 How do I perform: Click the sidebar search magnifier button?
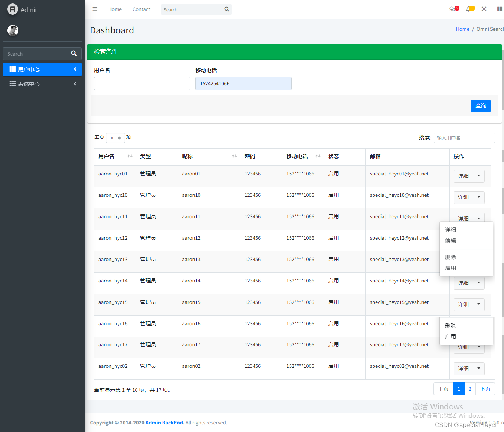[x=74, y=53]
